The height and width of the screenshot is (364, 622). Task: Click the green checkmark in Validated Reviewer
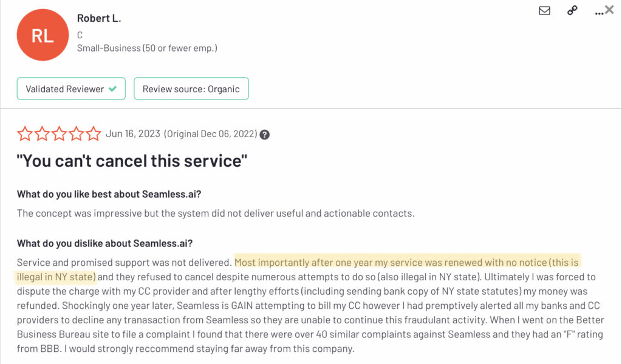coord(112,89)
